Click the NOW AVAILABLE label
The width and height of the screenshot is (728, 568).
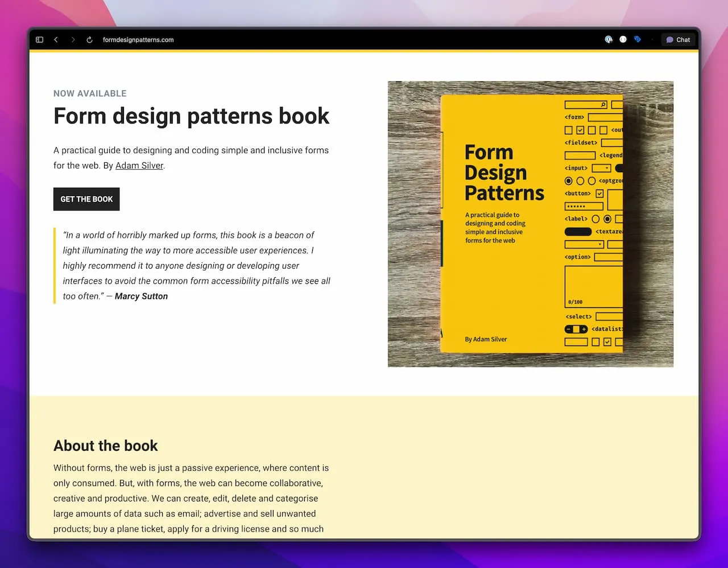point(90,93)
